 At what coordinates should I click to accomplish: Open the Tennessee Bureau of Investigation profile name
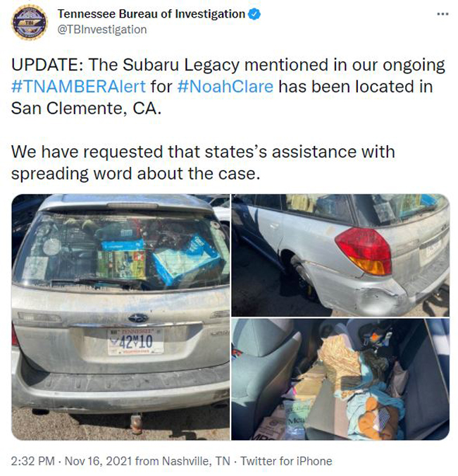[151, 14]
